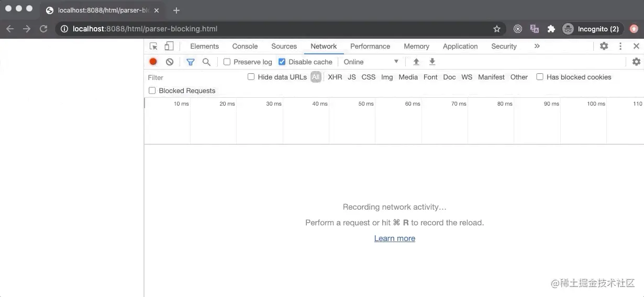This screenshot has width=644, height=297.
Task: Click the 50 ms timeline marker
Action: (366, 104)
